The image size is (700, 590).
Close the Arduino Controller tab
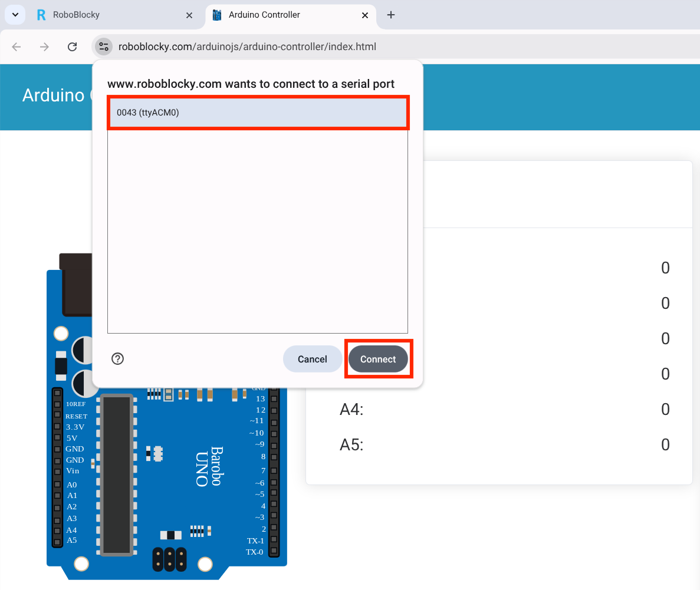(365, 15)
